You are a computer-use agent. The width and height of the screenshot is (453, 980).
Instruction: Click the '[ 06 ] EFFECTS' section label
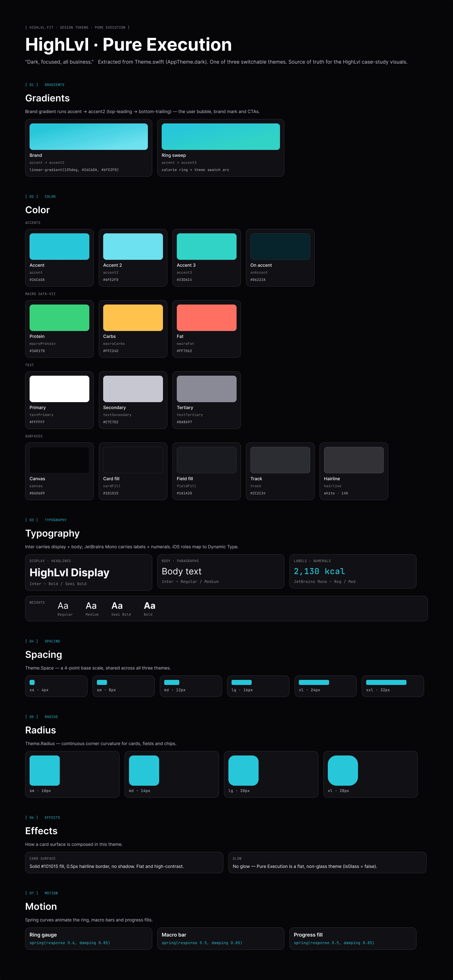[x=42, y=818]
